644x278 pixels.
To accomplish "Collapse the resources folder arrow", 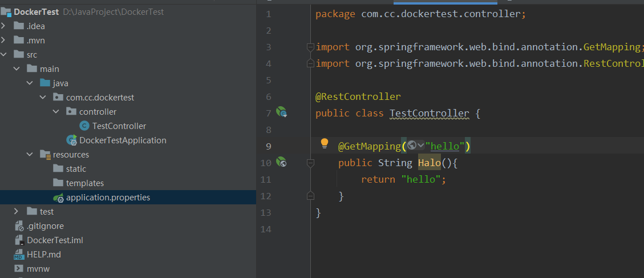I will (30, 155).
